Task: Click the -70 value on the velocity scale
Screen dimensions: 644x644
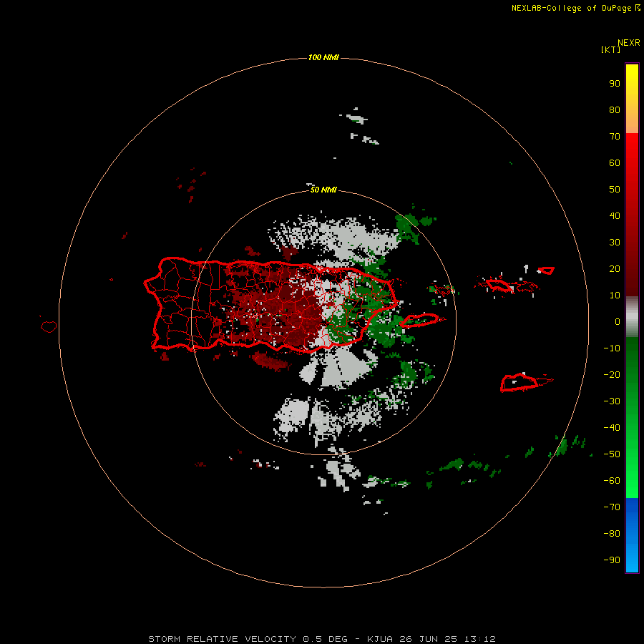Action: click(x=612, y=507)
